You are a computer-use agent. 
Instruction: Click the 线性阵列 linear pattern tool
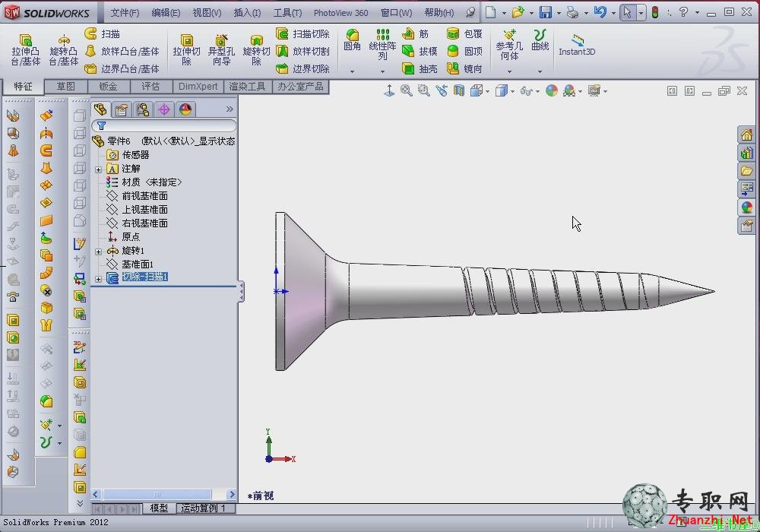(382, 44)
